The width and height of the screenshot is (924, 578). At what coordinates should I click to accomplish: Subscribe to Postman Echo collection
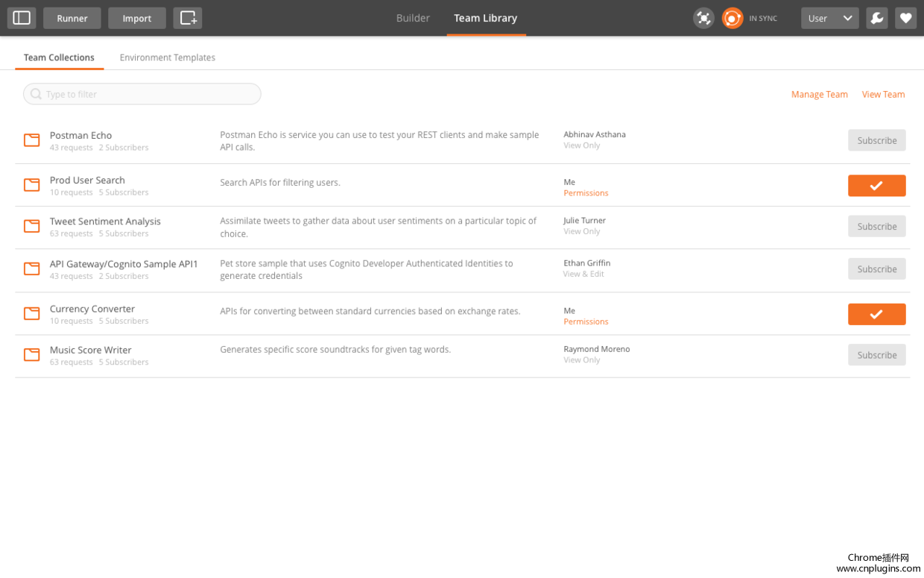coord(876,140)
